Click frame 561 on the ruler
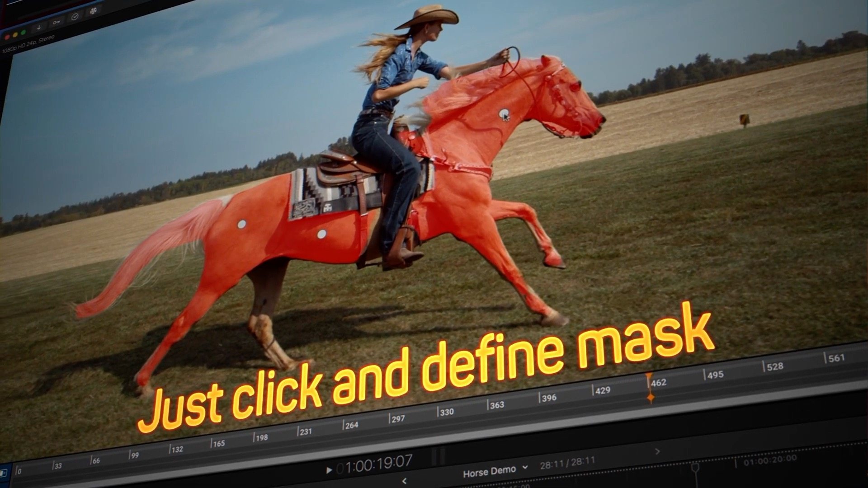Screen dimensions: 868x488 point(835,358)
